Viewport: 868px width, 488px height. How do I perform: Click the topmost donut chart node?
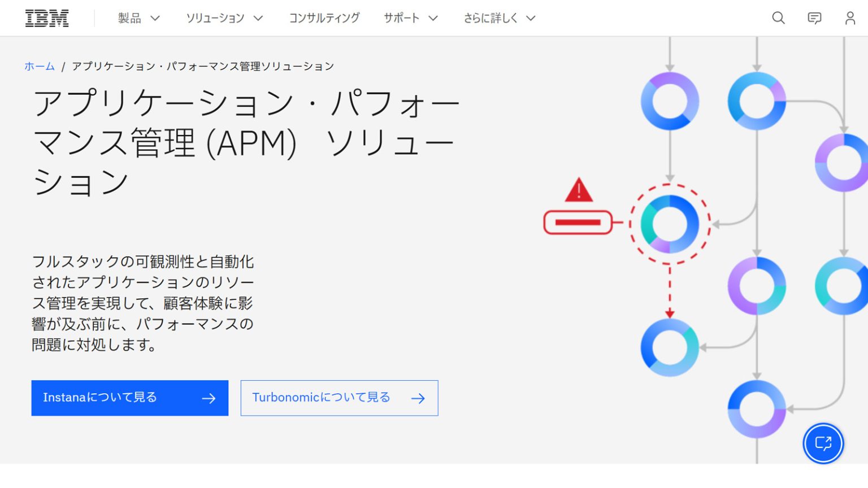[670, 102]
